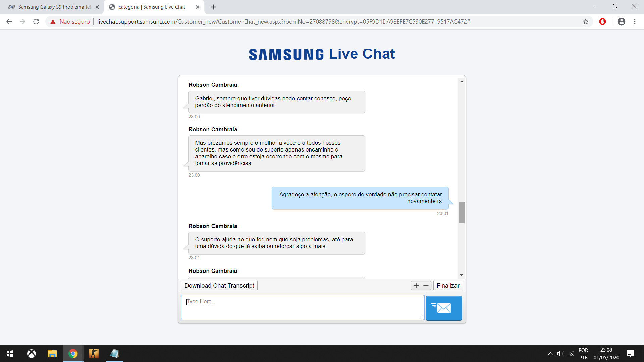Screen dimensions: 644x362
Task: Click Finalizar to end the chat
Action: coord(448,286)
